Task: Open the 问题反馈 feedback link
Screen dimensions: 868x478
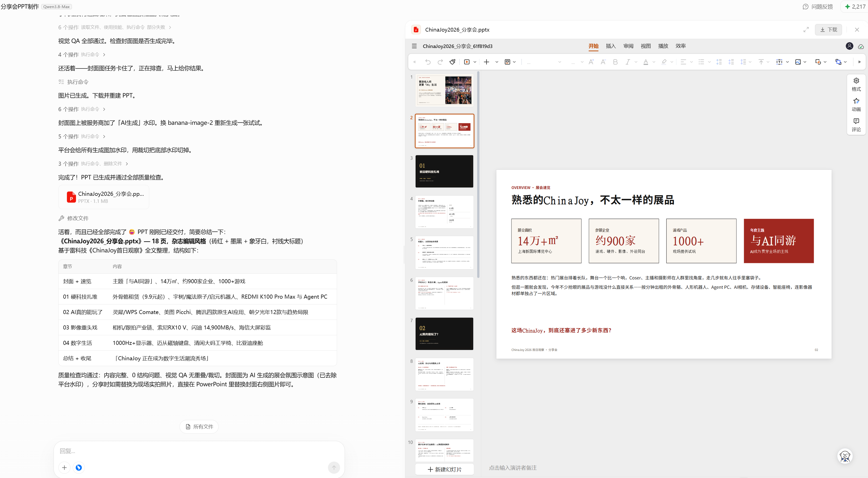Action: click(x=818, y=7)
